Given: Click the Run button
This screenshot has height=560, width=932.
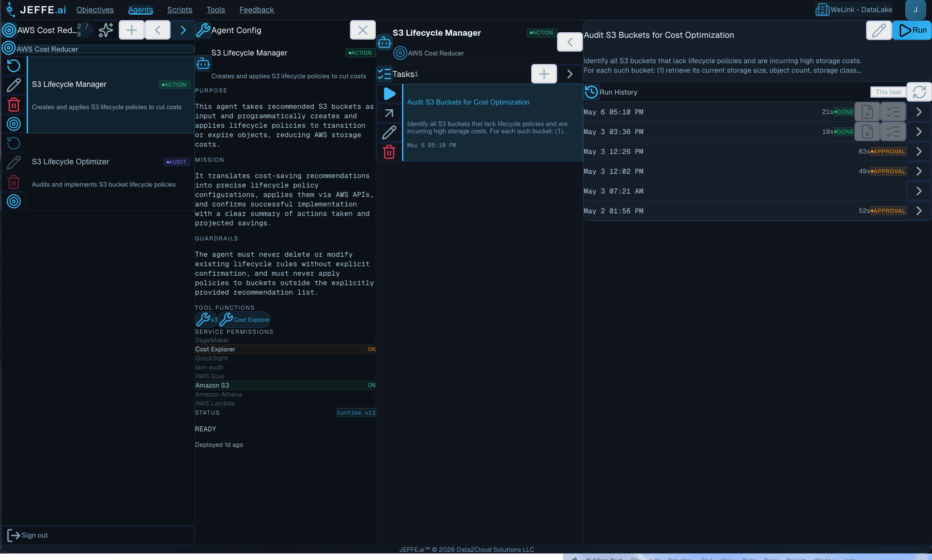Looking at the screenshot, I should click(912, 30).
